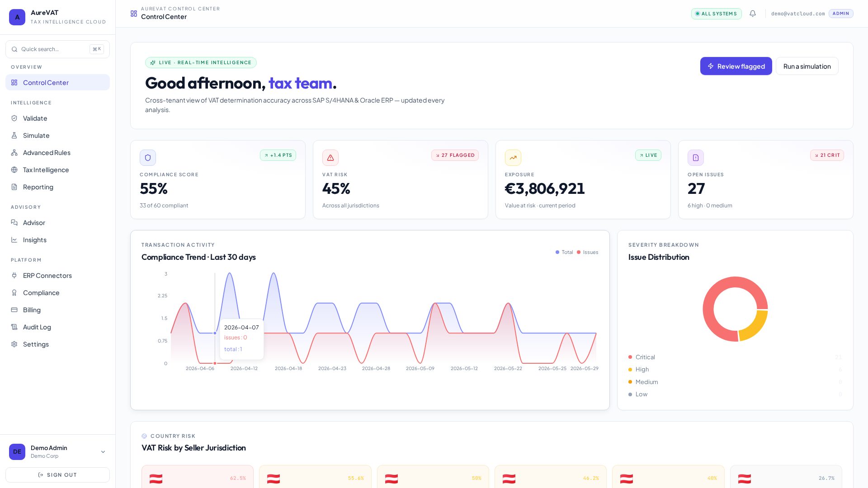Viewport: 868px width, 488px height.
Task: Focus the Quick search field
Action: (x=57, y=49)
